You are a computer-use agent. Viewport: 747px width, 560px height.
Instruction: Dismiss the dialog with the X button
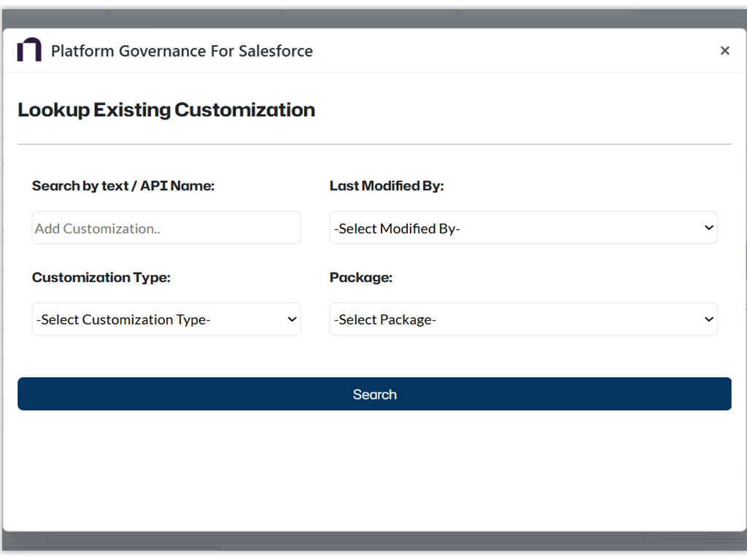(724, 50)
